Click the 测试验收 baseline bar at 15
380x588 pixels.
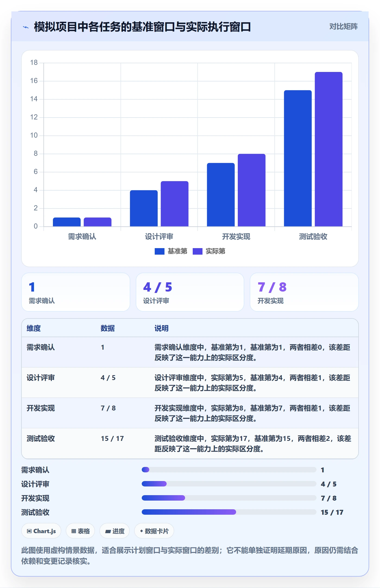pyautogui.click(x=298, y=158)
